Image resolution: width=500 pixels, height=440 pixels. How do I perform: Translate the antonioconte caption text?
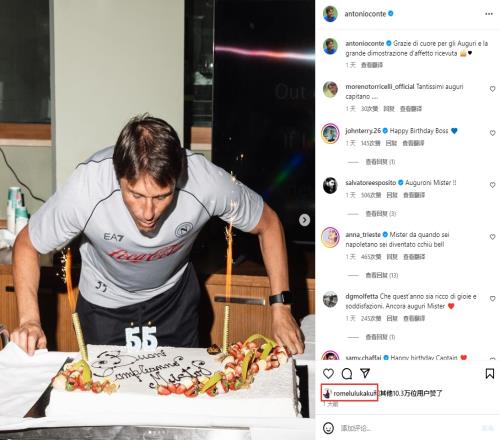click(372, 65)
